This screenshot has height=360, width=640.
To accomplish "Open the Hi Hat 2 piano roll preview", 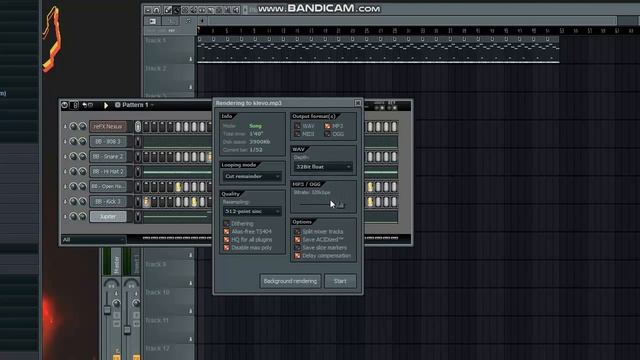I will 178,171.
